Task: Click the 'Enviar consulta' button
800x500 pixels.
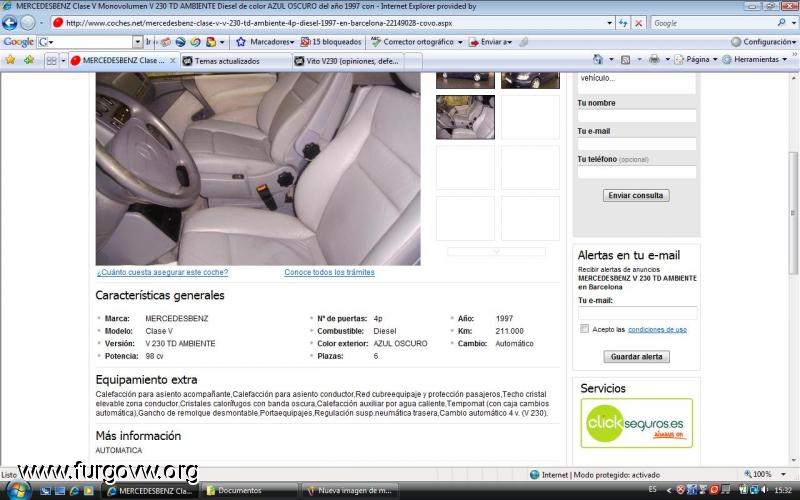Action: tap(636, 195)
